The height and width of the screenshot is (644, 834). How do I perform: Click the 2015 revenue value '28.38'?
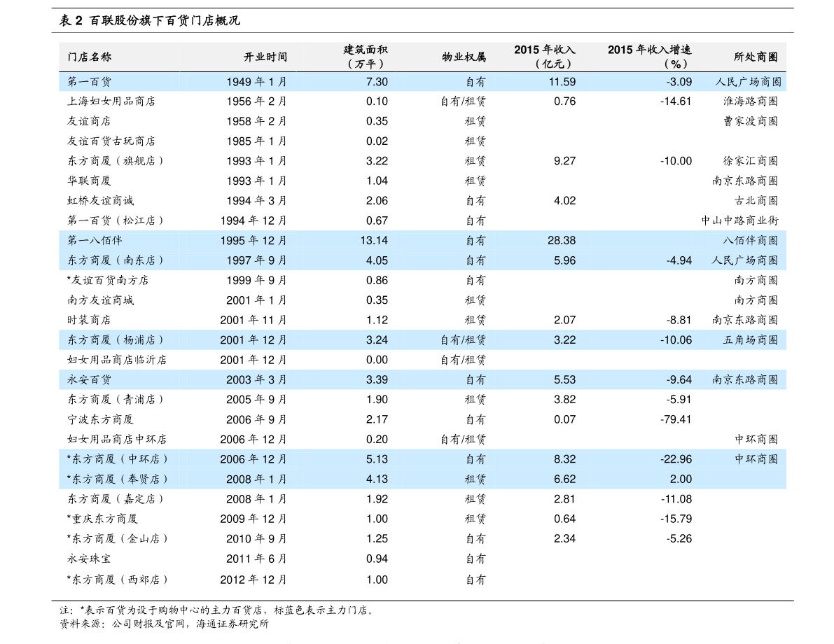562,240
